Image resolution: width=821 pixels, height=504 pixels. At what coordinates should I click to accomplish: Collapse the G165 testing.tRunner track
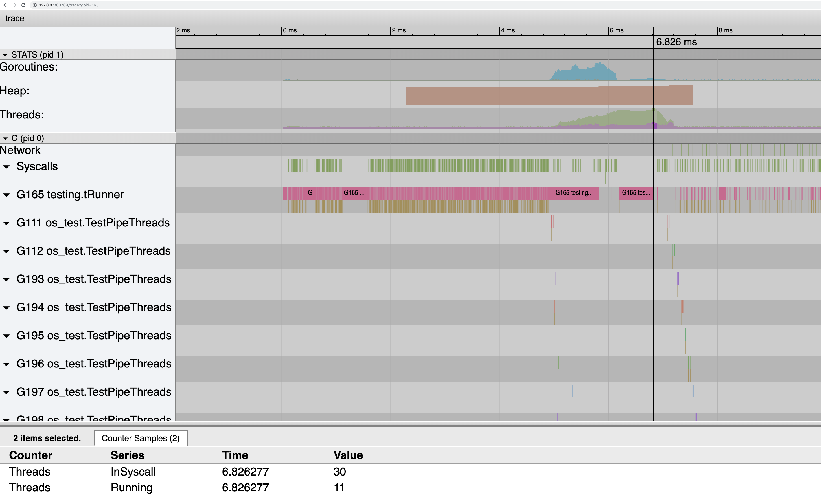tap(6, 195)
